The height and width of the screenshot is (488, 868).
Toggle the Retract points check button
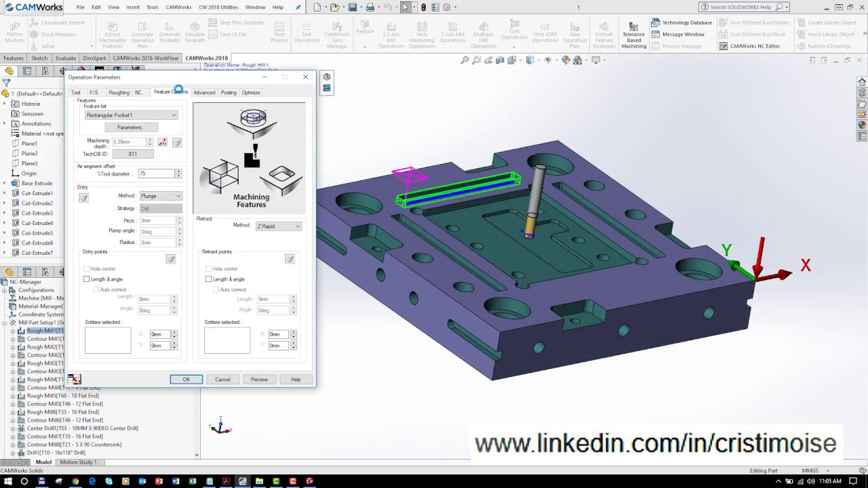point(290,259)
